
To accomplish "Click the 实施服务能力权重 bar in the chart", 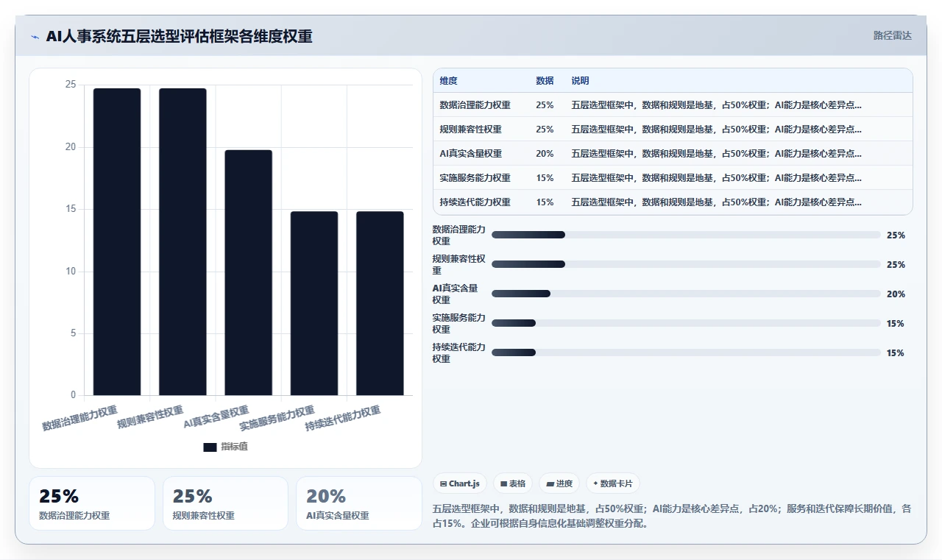I will (314, 303).
